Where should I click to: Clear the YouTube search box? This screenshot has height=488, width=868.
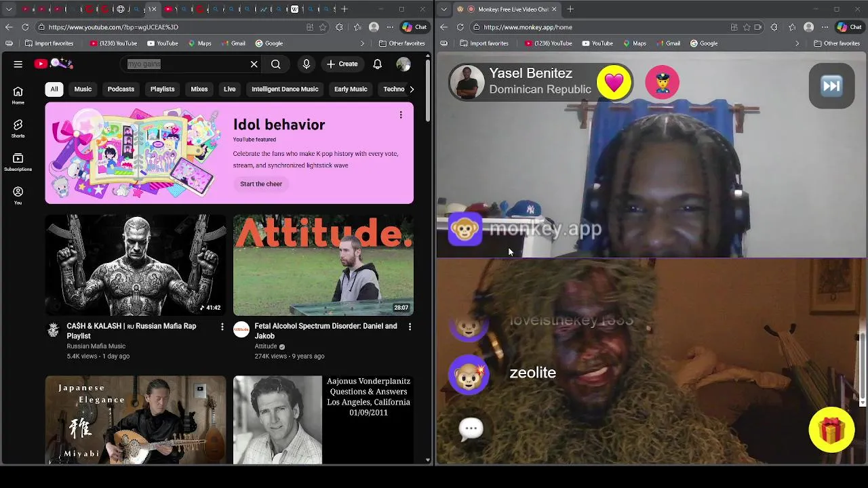coord(254,64)
